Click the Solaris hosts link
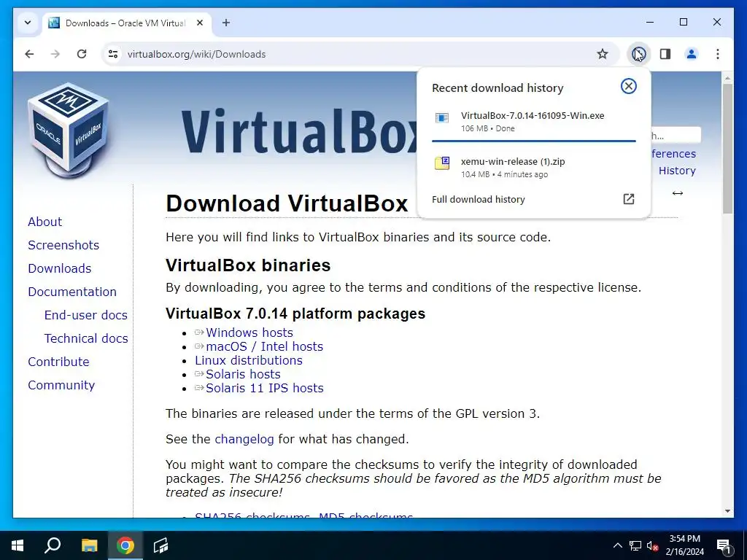Image resolution: width=747 pixels, height=560 pixels. pos(243,374)
